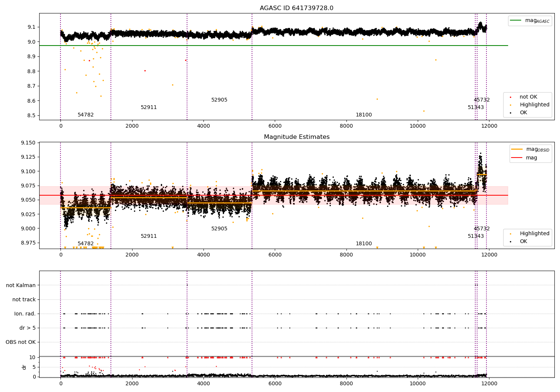This screenshot has height=392, width=560.
Task: Click 'Highlighted' legend entry in the top plot
Action: pos(530,105)
